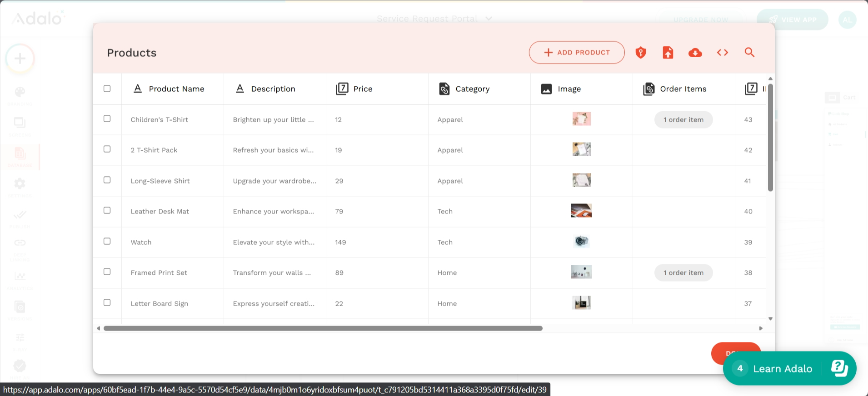Click the Tech category of Leather Desk Mat
The height and width of the screenshot is (396, 868).
coord(445,212)
